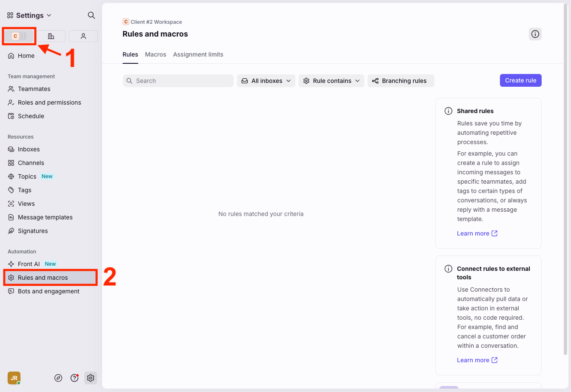
Task: Open the compass discover icon
Action: (59, 378)
